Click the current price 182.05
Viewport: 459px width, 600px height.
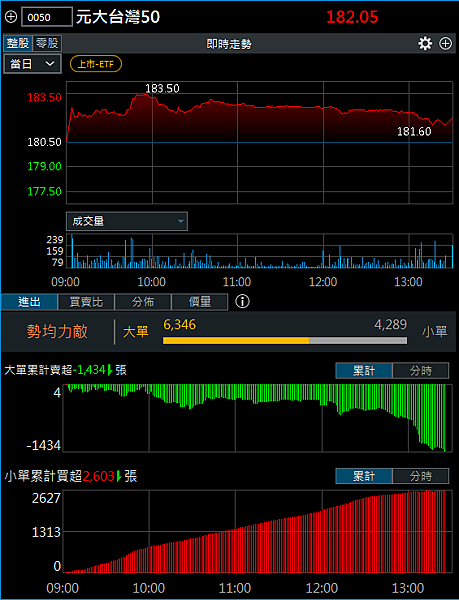click(x=352, y=17)
